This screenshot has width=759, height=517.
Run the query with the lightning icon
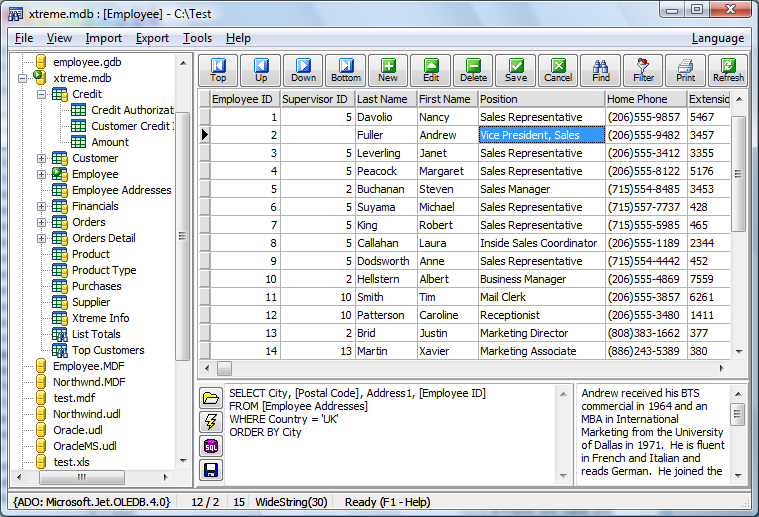pyautogui.click(x=211, y=422)
